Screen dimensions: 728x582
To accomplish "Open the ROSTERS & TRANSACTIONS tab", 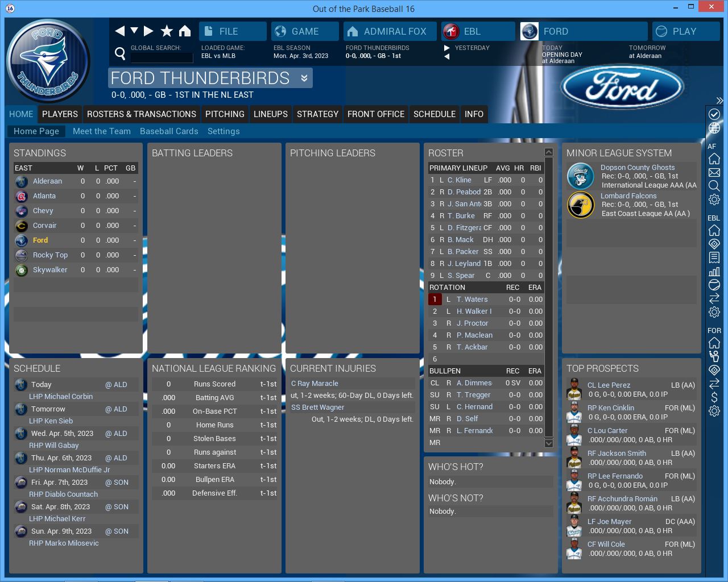I will coord(142,114).
